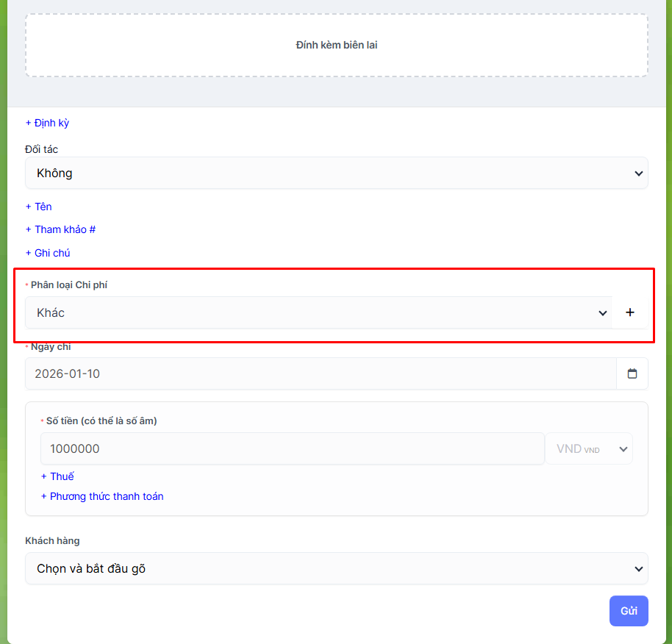This screenshot has height=644, width=672.
Task: Add '+ Phương thức thanh toán' payment method
Action: tap(102, 496)
